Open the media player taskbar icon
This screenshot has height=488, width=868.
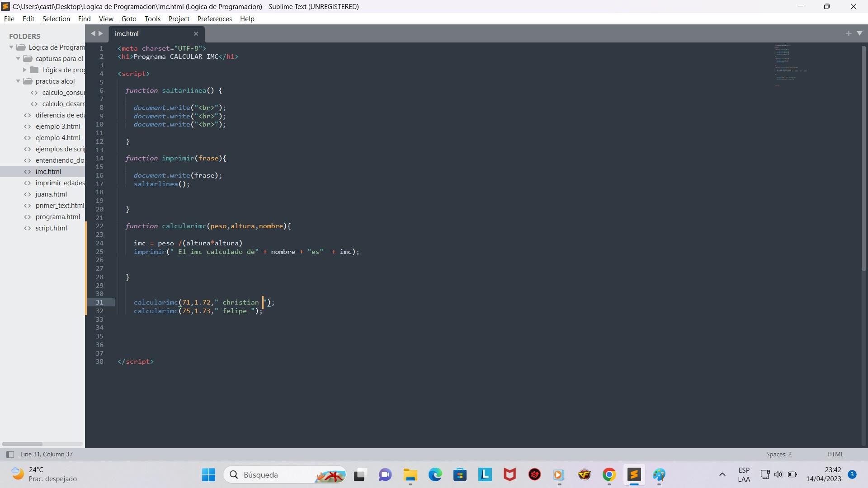[x=559, y=475]
